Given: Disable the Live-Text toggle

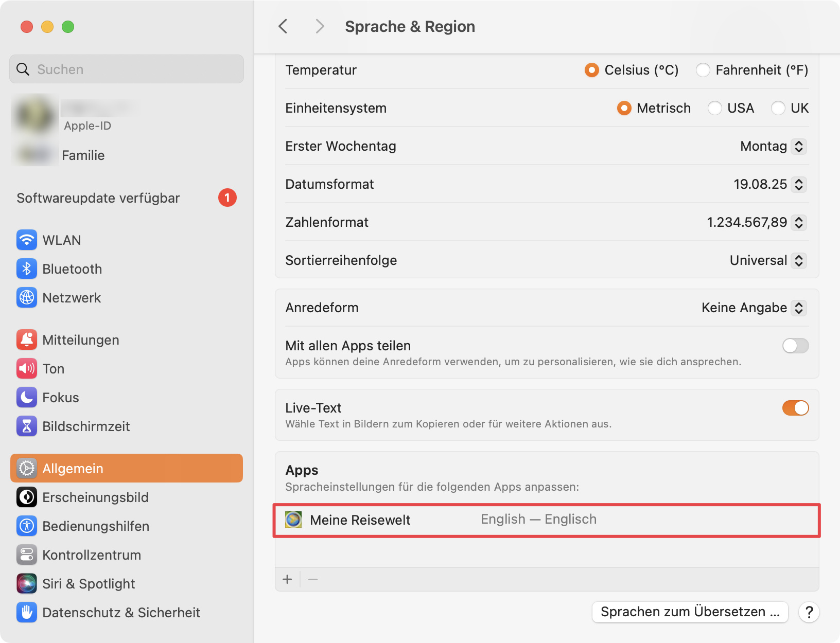Looking at the screenshot, I should [x=795, y=408].
